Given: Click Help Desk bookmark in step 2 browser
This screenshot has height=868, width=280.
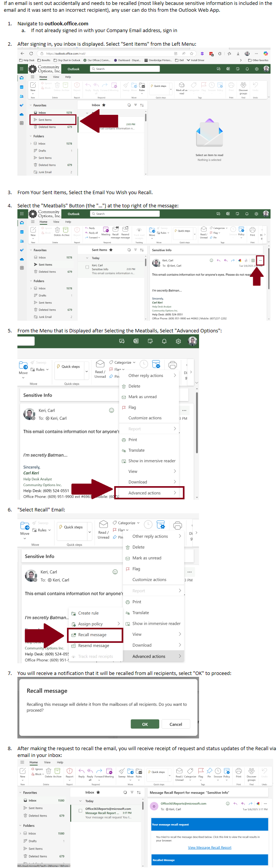Looking at the screenshot, I should point(27,60).
